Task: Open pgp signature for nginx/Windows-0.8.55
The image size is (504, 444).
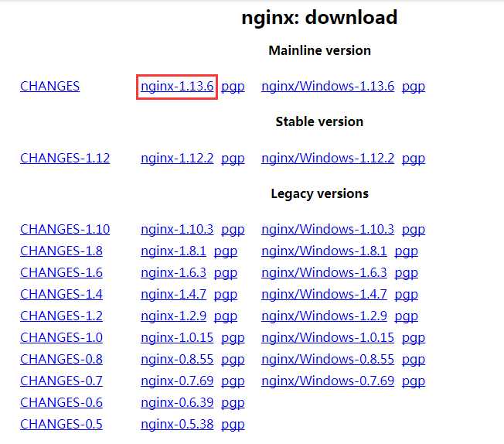Action: [x=414, y=360]
